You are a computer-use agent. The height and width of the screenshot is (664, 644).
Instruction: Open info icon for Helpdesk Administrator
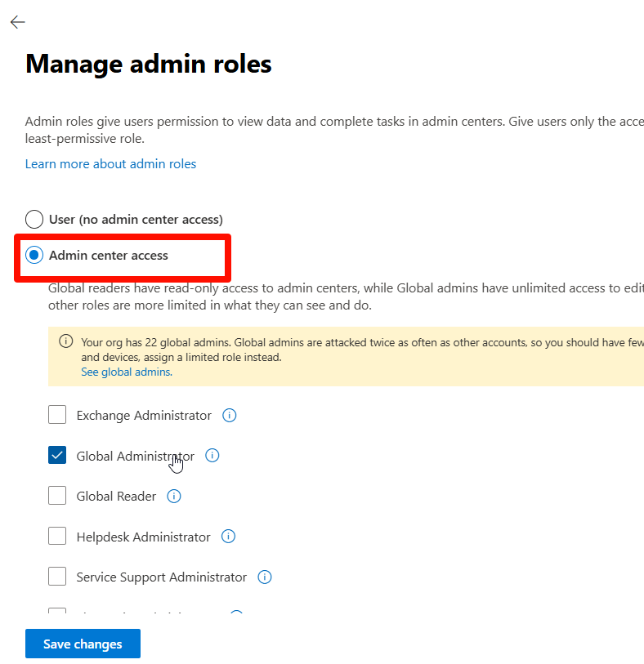228,537
